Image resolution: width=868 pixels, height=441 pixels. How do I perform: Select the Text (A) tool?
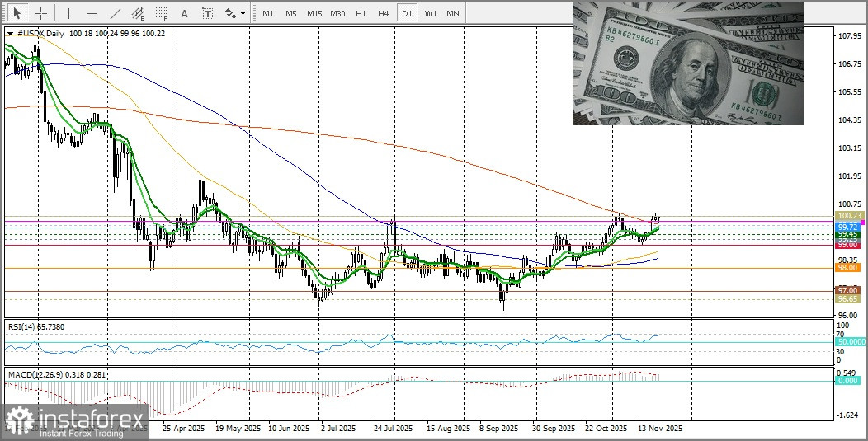tap(184, 12)
